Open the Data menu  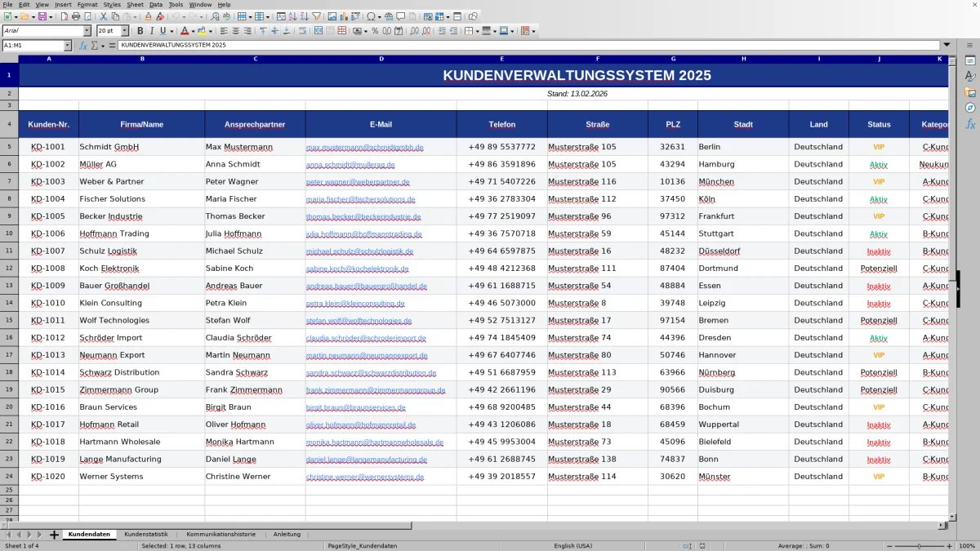tap(155, 4)
